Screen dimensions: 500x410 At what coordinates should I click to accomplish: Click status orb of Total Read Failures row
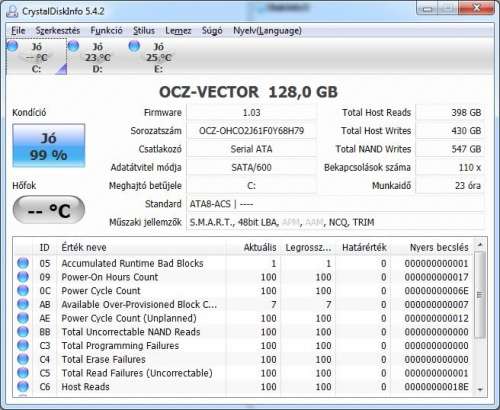(x=23, y=373)
